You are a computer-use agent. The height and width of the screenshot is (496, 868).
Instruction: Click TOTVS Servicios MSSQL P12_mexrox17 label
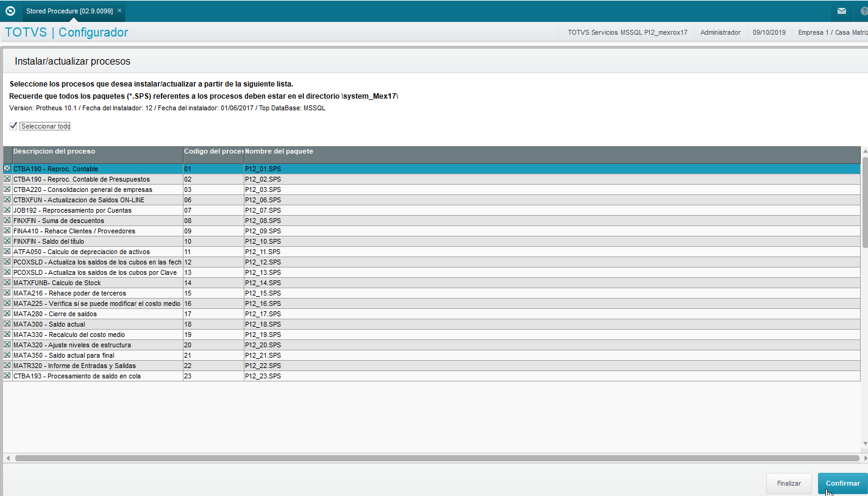point(627,32)
